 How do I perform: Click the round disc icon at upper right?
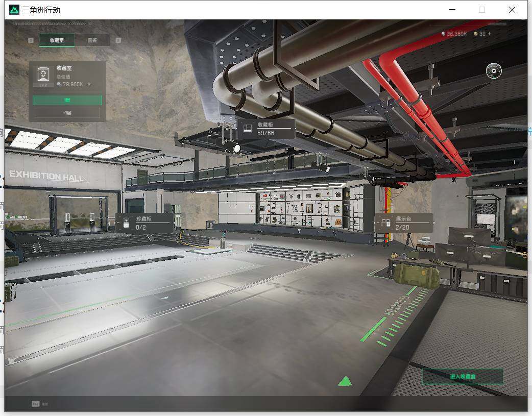[x=494, y=71]
